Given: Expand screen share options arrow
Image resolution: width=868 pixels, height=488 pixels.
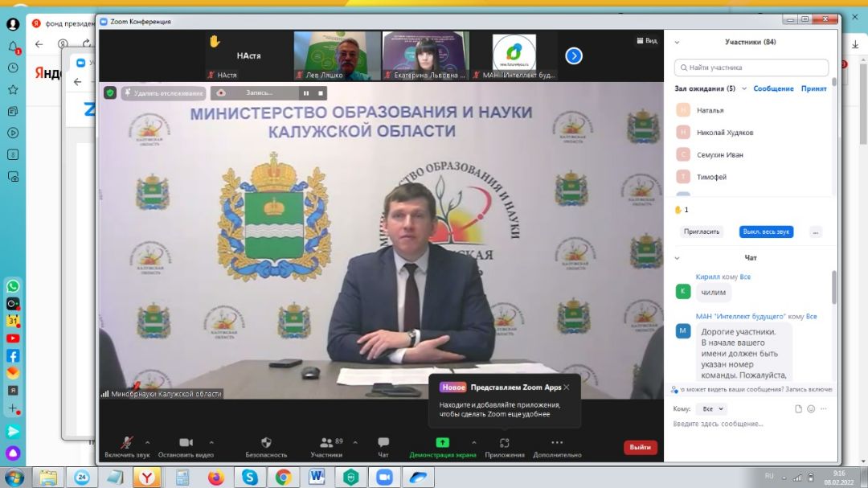Looking at the screenshot, I should (474, 442).
